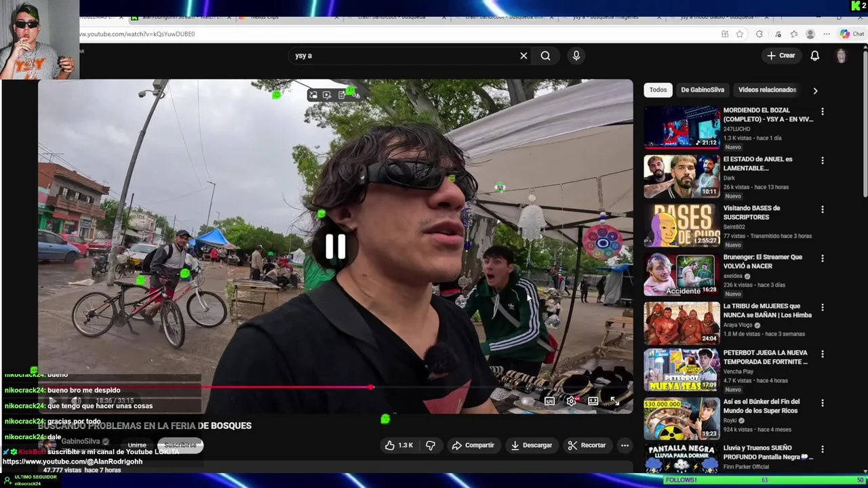Open options for Brunenger streamer video
Image resolution: width=868 pixels, height=488 pixels.
[823, 258]
